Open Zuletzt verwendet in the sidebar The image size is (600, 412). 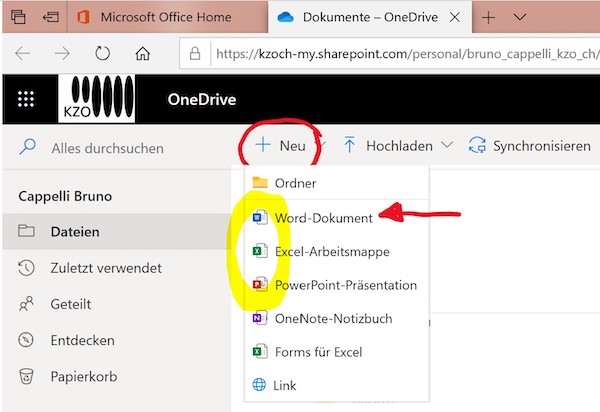click(105, 268)
